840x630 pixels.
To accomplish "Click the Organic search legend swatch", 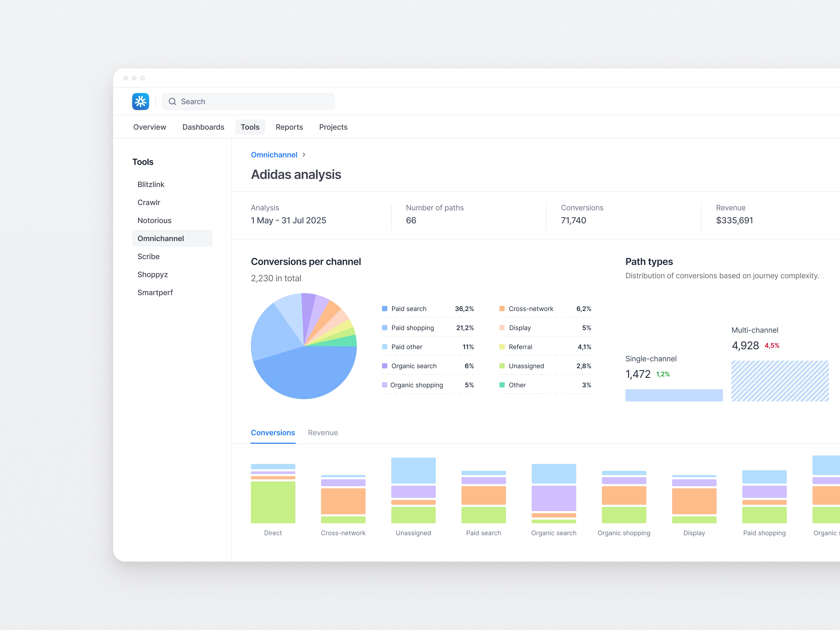I will (385, 366).
